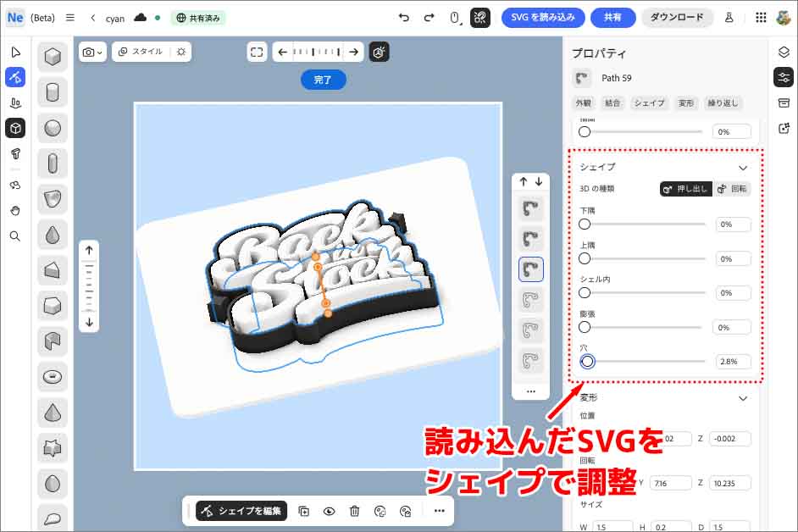Duplicate the shape from bottom toolbar
The width and height of the screenshot is (798, 532).
304,511
